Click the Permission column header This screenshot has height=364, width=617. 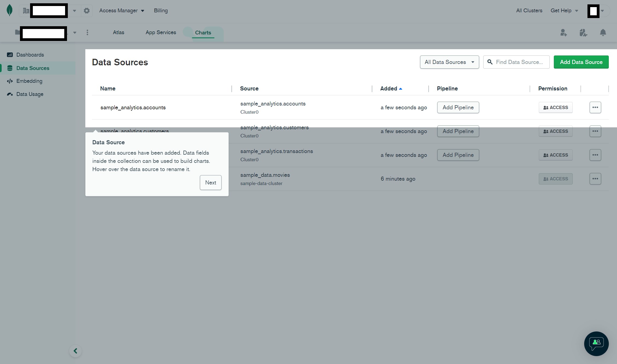(x=553, y=89)
